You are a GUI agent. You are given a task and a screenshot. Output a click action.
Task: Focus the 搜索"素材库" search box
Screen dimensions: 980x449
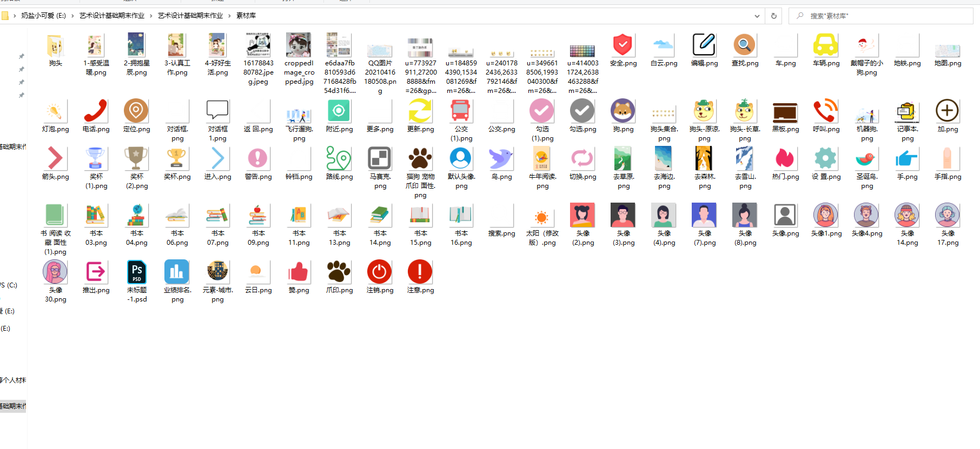click(x=882, y=16)
